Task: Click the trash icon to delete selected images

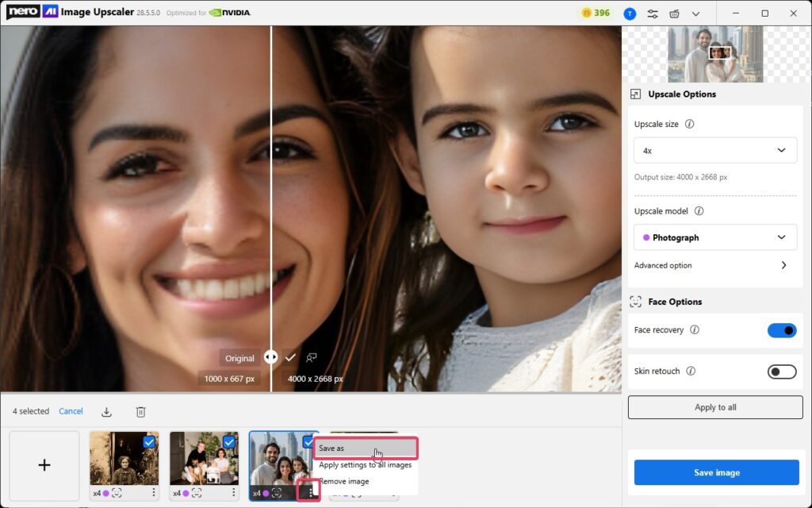Action: [140, 412]
